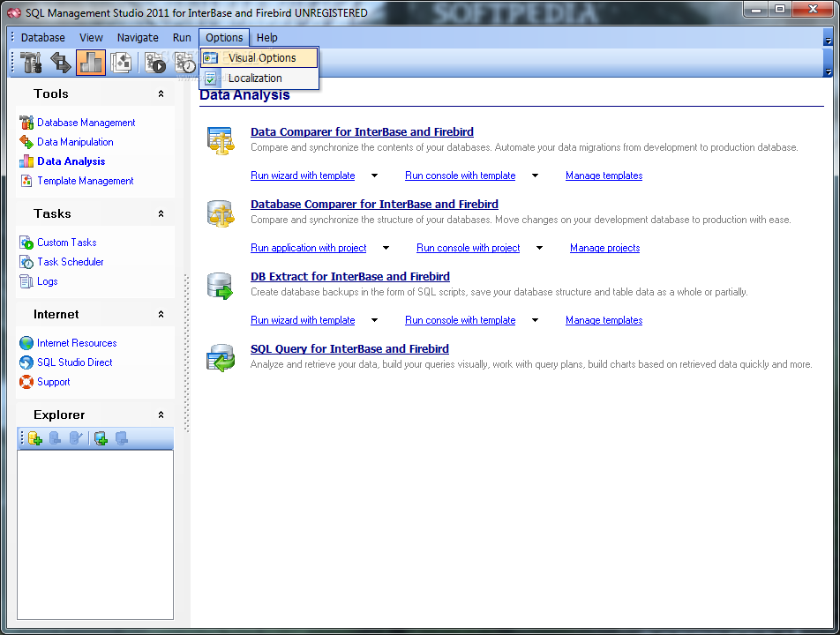Image resolution: width=840 pixels, height=635 pixels.
Task: Open the Help menu
Action: [266, 37]
